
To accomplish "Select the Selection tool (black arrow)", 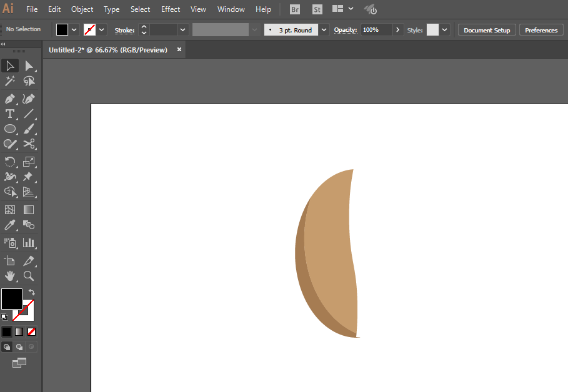I will click(x=10, y=66).
